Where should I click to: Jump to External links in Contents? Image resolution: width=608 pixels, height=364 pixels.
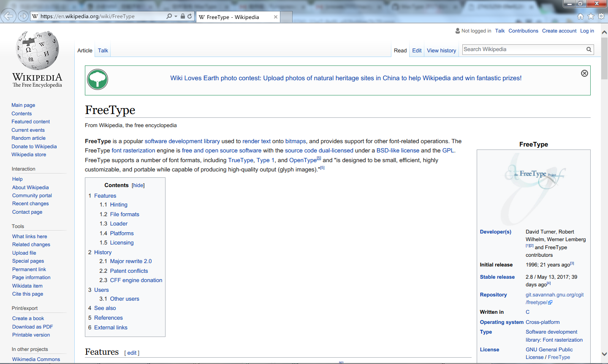111,328
